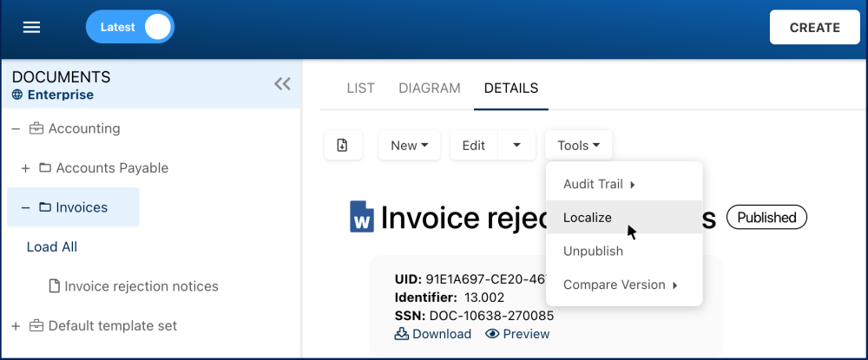Click the Invoices folder icon

pos(45,207)
